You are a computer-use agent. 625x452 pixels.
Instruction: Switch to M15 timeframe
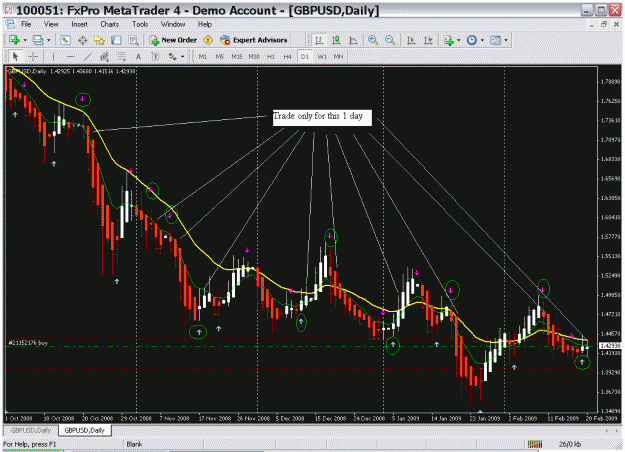click(237, 57)
